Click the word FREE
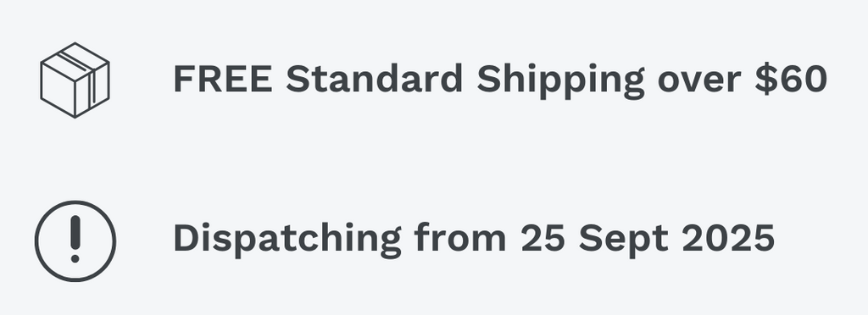868x315 pixels. tap(223, 79)
